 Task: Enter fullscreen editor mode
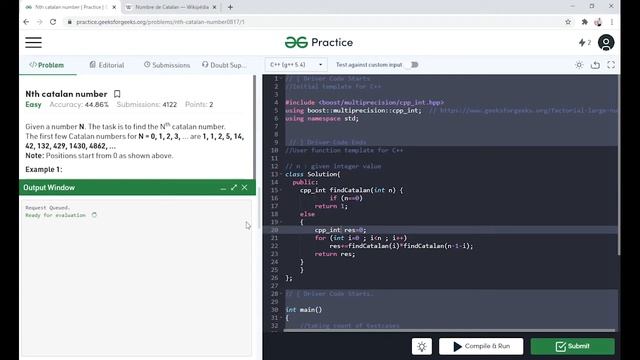tap(611, 65)
